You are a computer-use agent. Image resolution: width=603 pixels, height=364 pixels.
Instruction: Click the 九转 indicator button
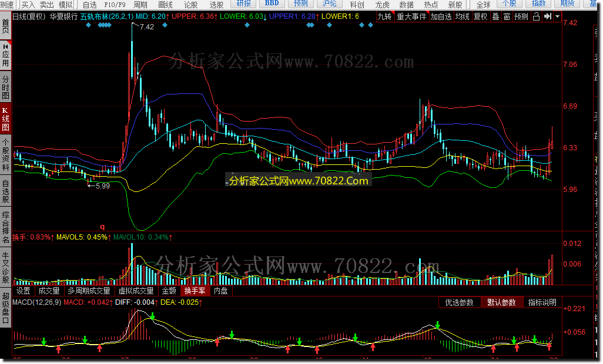pyautogui.click(x=384, y=16)
